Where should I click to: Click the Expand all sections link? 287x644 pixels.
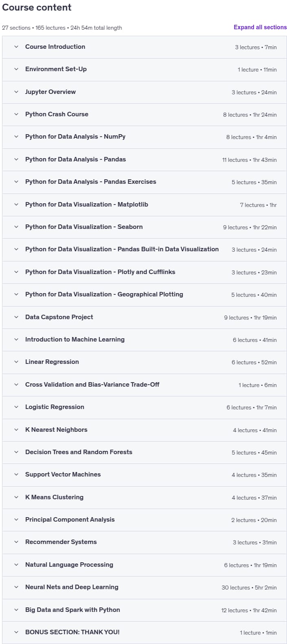tap(260, 27)
